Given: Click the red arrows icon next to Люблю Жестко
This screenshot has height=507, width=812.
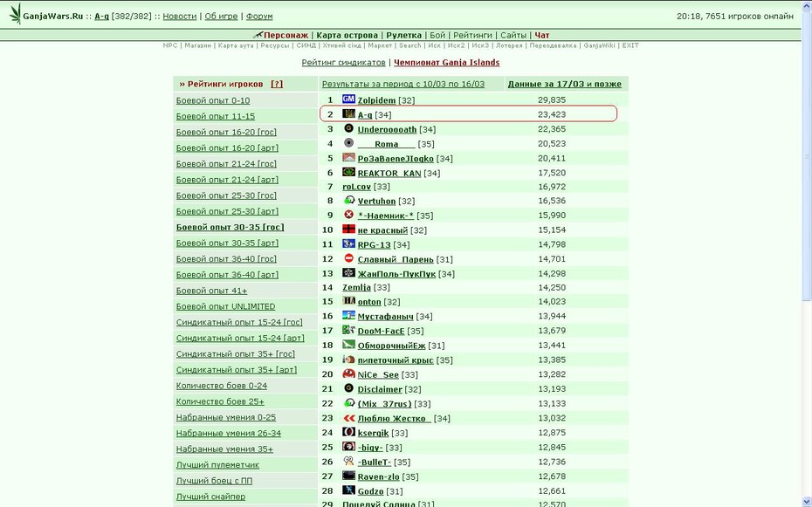Looking at the screenshot, I should click(x=348, y=417).
